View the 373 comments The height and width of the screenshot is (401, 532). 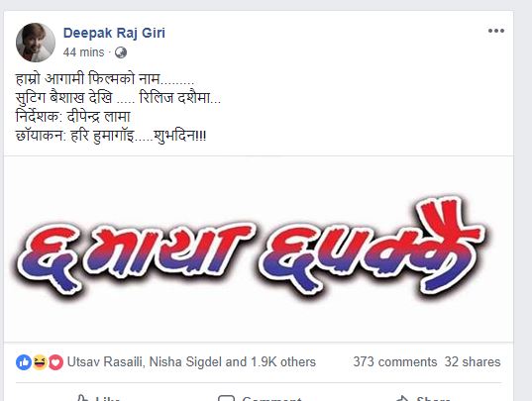(x=395, y=362)
